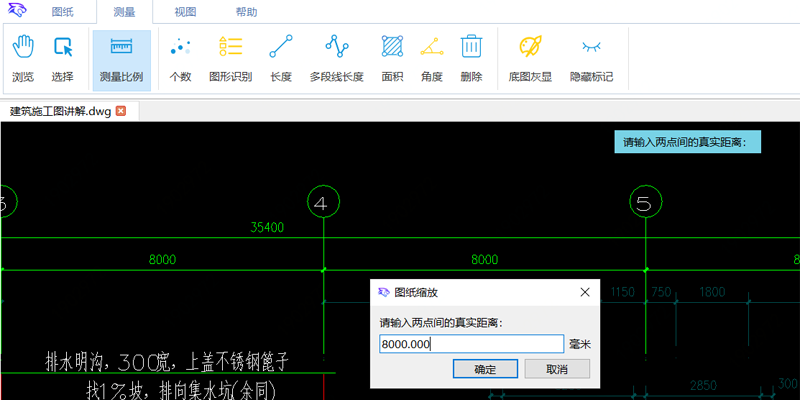
Task: Toggle 隐藏标记 (Hide Marks) eye icon
Action: [x=591, y=58]
